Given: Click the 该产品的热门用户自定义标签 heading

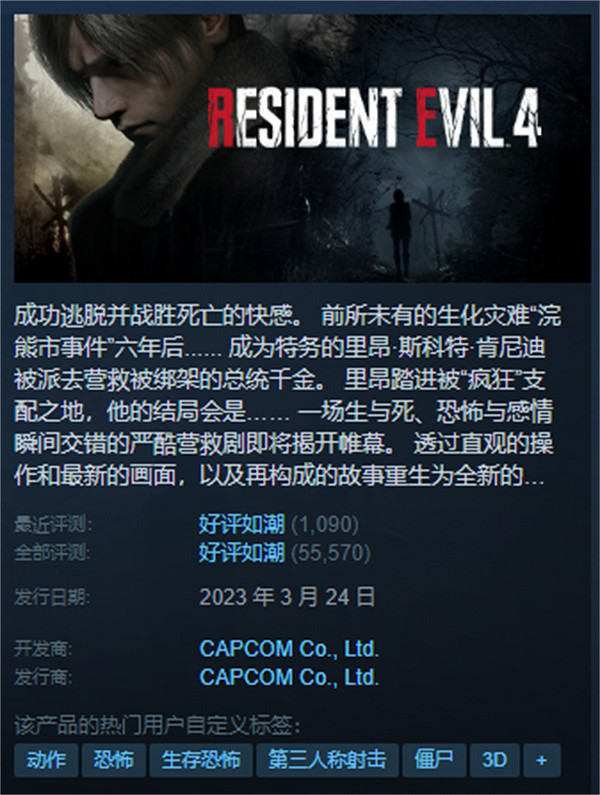Looking at the screenshot, I should pyautogui.click(x=157, y=726).
